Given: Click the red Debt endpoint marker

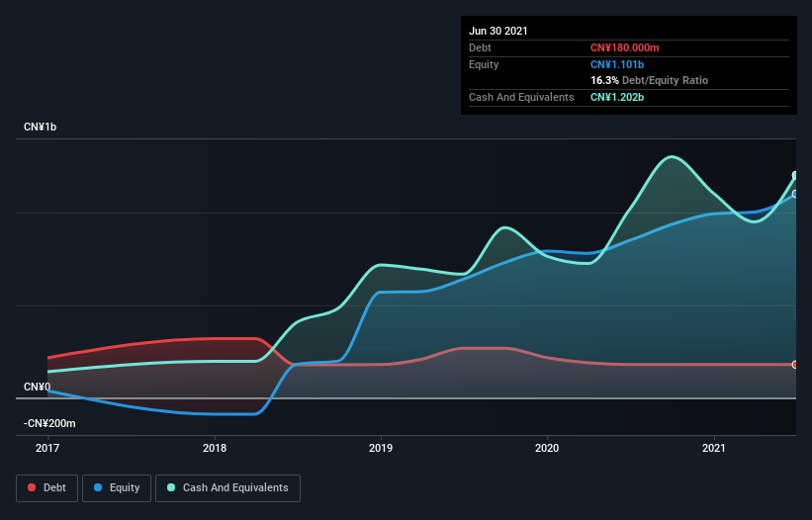Looking at the screenshot, I should pyautogui.click(x=795, y=365).
